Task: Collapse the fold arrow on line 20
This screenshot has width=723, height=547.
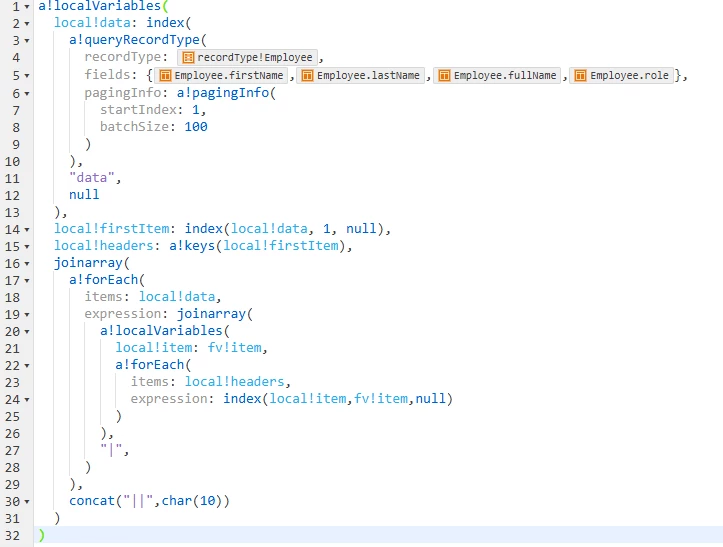Action: click(27, 332)
